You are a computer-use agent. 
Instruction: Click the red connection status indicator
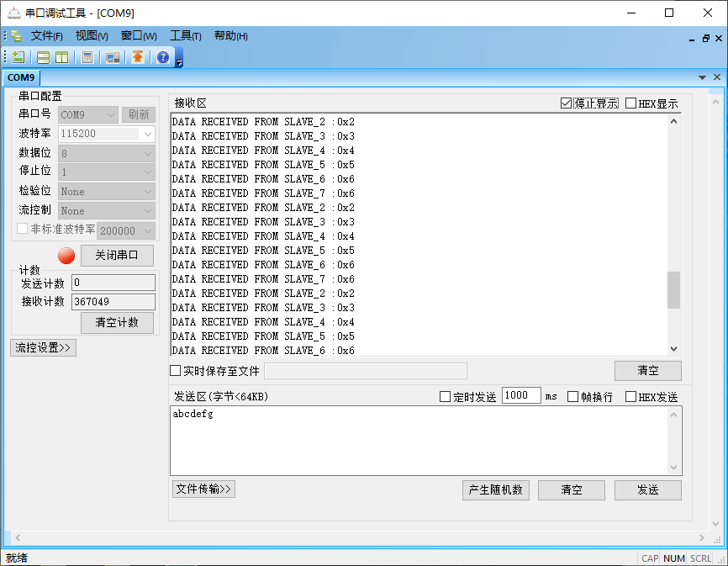[x=66, y=256]
